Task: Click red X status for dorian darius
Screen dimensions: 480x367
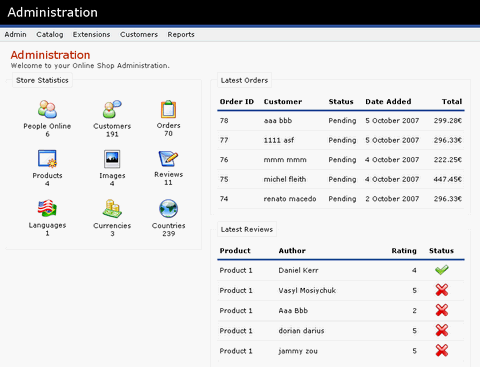Action: tap(442, 331)
